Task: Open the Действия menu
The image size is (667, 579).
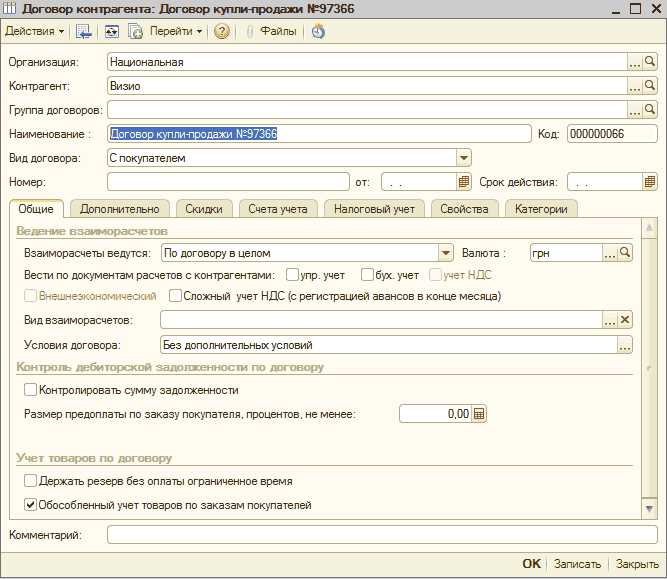Action: point(34,31)
